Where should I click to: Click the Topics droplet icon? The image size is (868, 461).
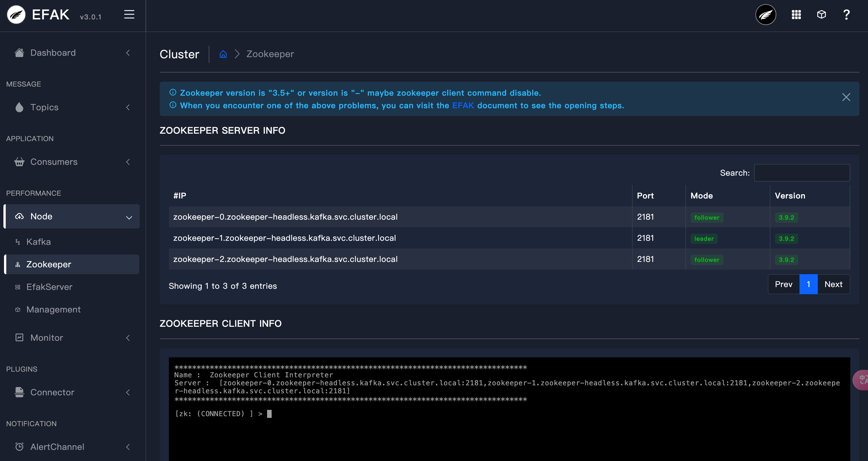pyautogui.click(x=19, y=107)
